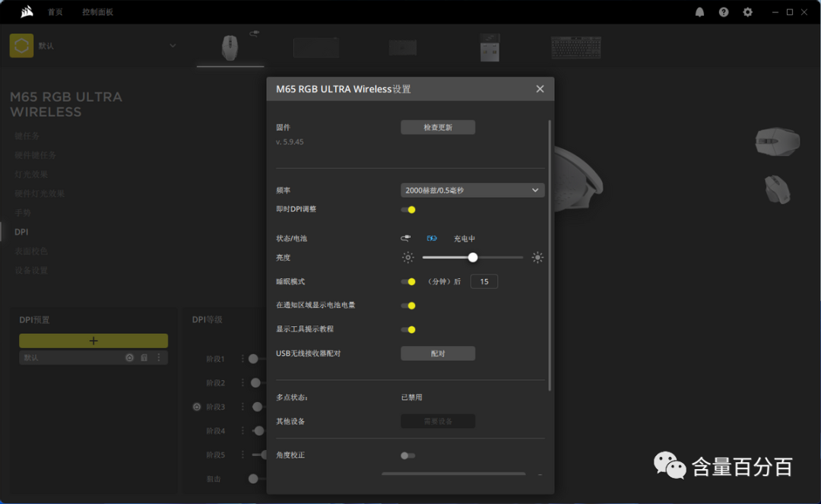Select 键任务 in the left menu
Viewport: 821px width, 504px height.
[27, 136]
